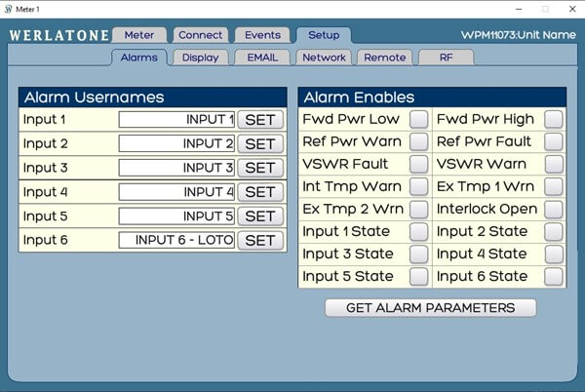Enable Fwd Pwr Low alarm checkbox
The width and height of the screenshot is (585, 392).
click(x=418, y=119)
